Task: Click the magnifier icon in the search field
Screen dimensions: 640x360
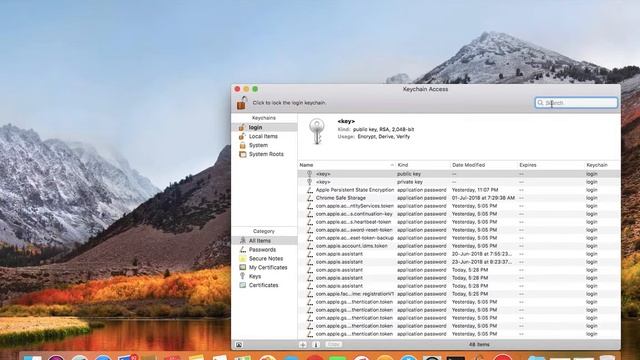Action: (x=540, y=103)
